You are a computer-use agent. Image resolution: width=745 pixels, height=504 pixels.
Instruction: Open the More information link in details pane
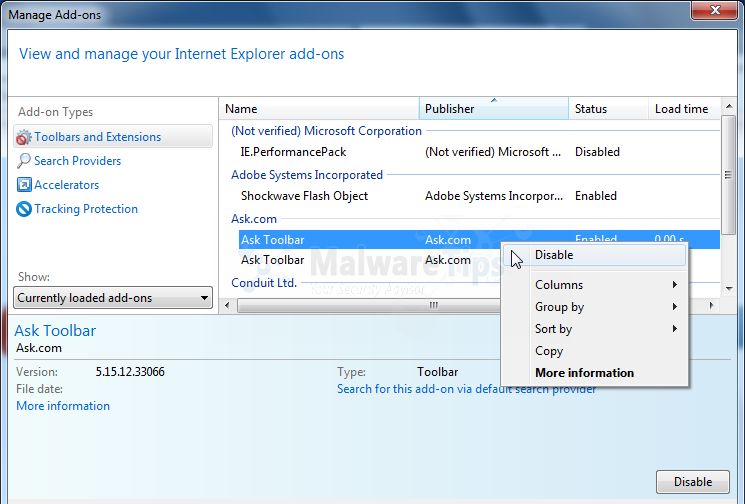point(63,406)
